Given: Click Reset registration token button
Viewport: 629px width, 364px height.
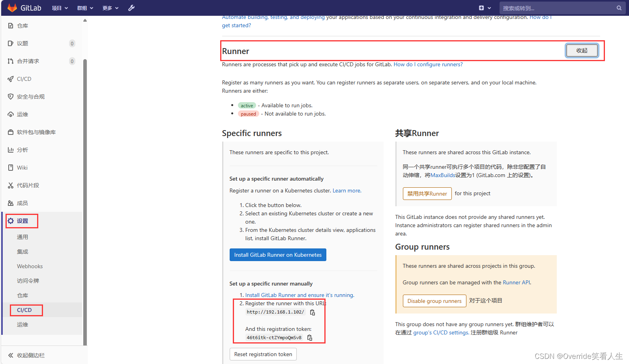Looking at the screenshot, I should click(263, 354).
